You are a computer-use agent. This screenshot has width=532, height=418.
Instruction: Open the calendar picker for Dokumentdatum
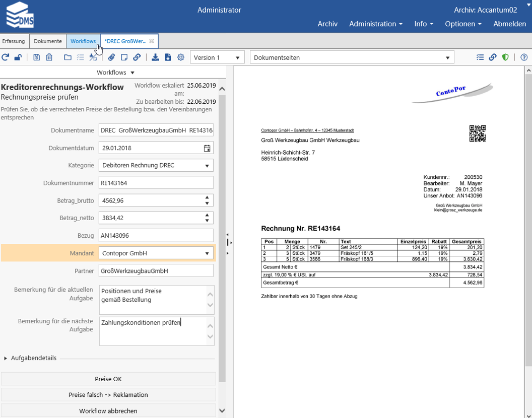(x=207, y=148)
